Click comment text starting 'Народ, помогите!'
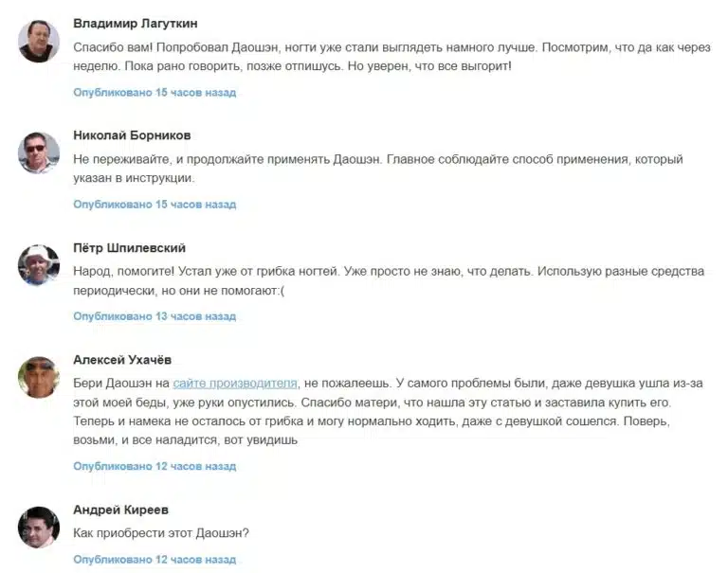Screen dimensions: 728x573 click(x=389, y=280)
